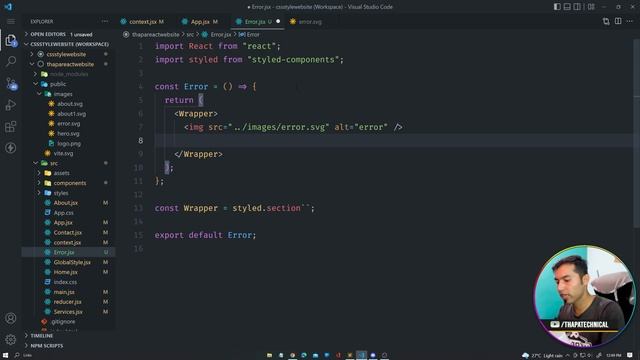Click thapareactwebsite in the breadcrumb

[156, 35]
